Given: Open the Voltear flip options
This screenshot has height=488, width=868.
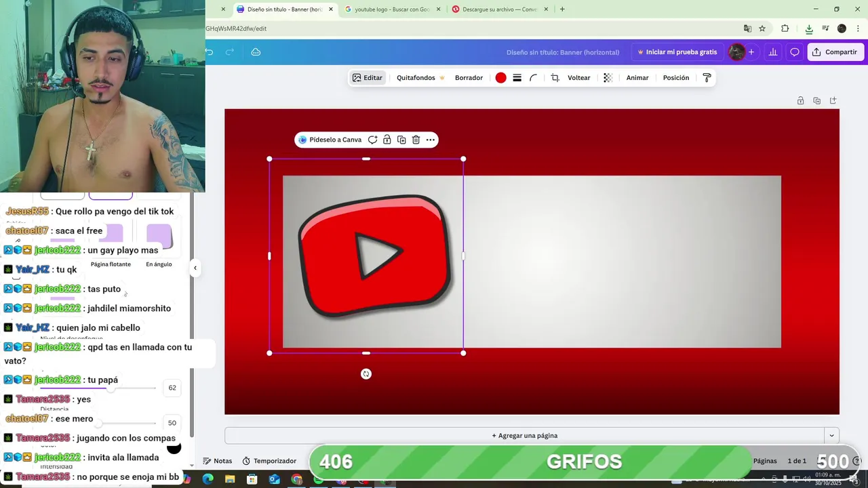Looking at the screenshot, I should (578, 78).
